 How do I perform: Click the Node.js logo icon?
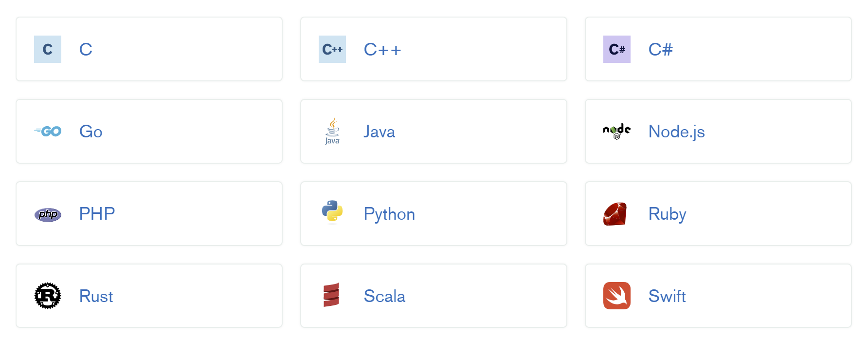616,131
